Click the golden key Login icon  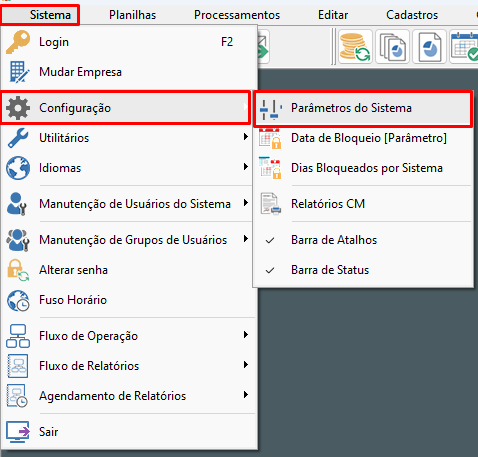pos(18,42)
